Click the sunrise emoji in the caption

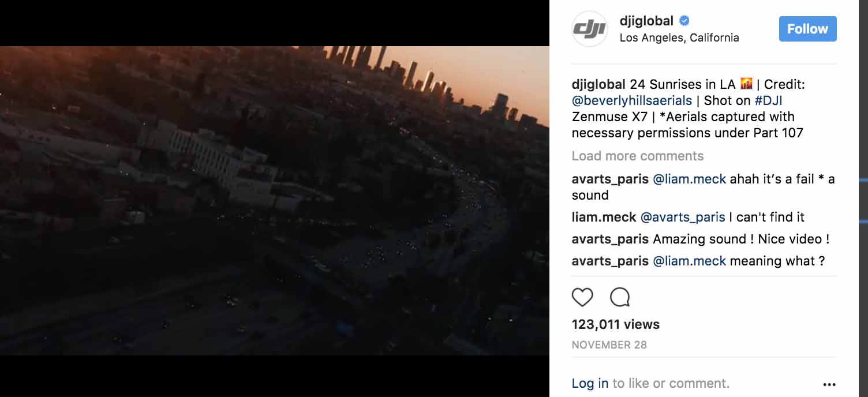(x=746, y=84)
